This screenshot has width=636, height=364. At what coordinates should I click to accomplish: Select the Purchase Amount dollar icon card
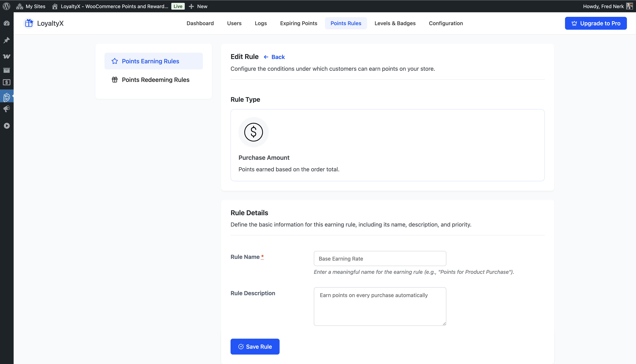coord(253,132)
